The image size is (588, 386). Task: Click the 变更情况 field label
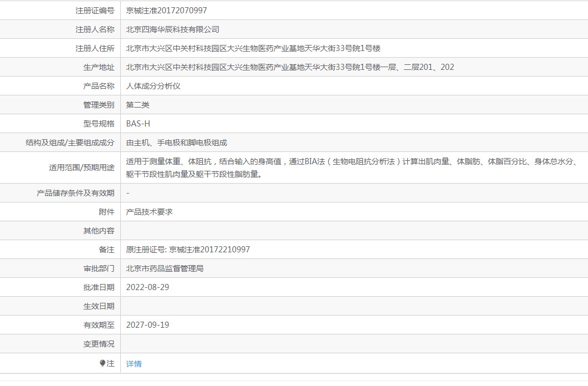99,344
